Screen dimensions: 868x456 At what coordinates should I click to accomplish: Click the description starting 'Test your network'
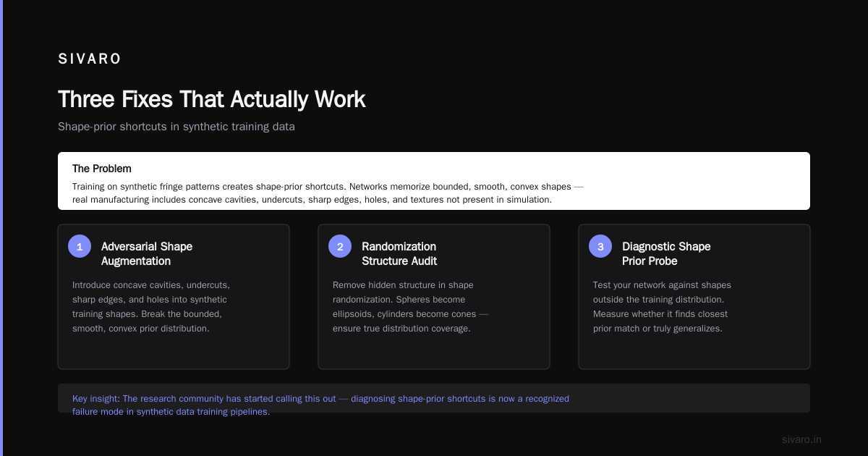pyautogui.click(x=662, y=307)
